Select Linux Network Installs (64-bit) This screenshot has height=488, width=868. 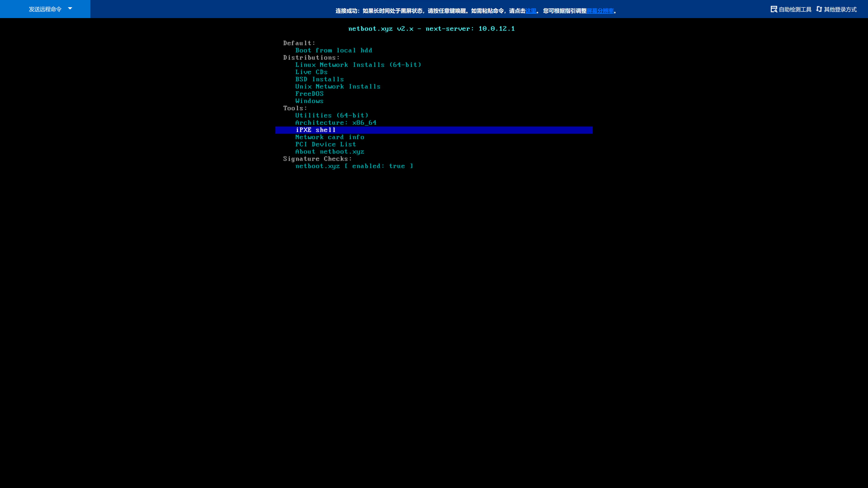(358, 65)
